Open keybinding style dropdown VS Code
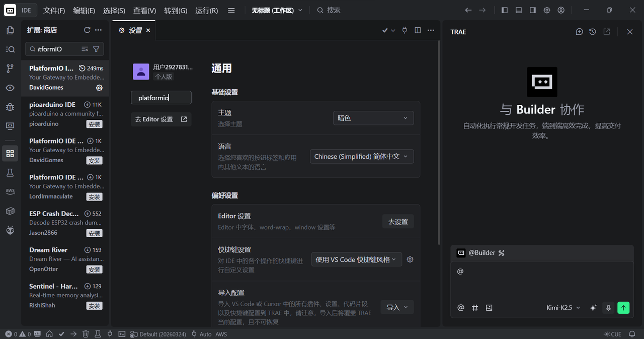The height and width of the screenshot is (339, 644). (x=357, y=259)
